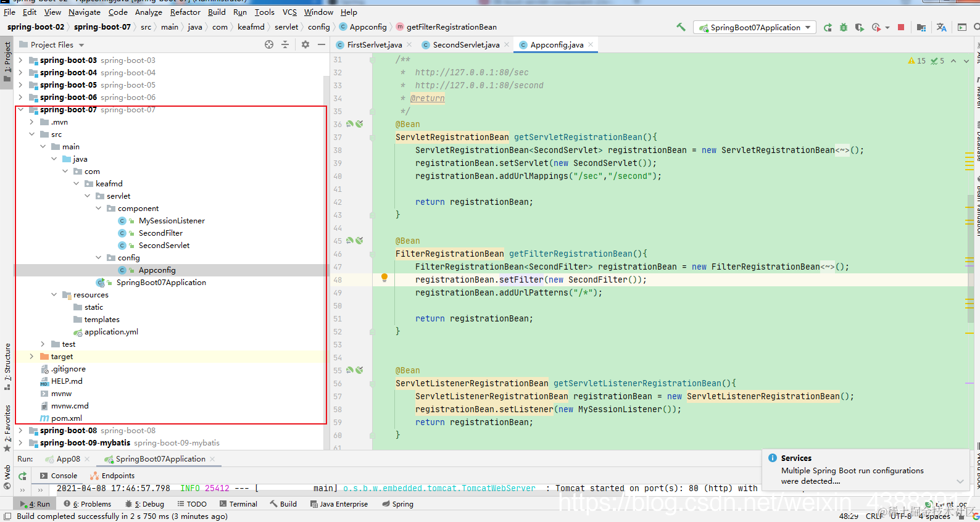Click status bar tool window toggle icon

[7, 516]
